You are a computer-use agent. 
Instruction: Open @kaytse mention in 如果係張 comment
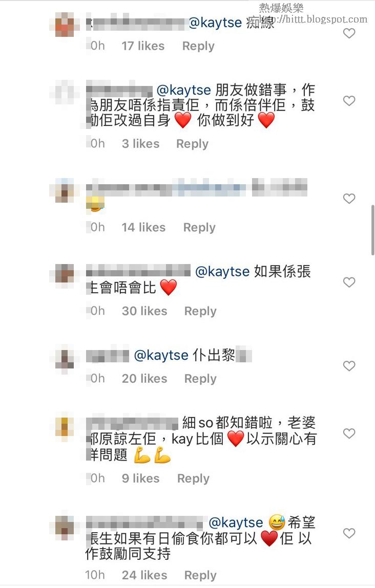(222, 272)
